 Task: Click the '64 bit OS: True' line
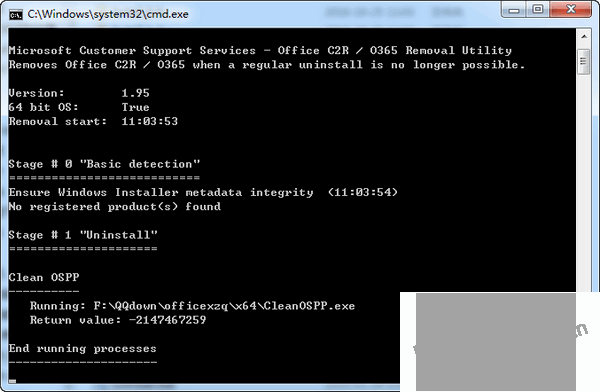point(79,107)
